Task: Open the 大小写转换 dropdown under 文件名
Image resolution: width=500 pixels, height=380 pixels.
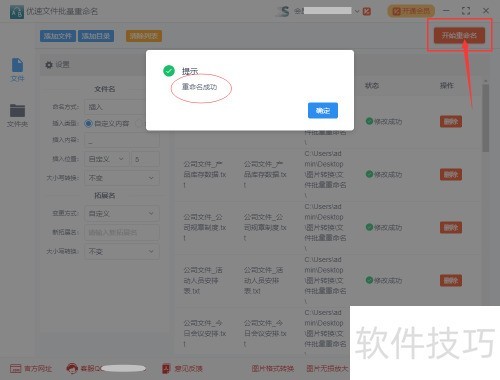Action: 122,178
